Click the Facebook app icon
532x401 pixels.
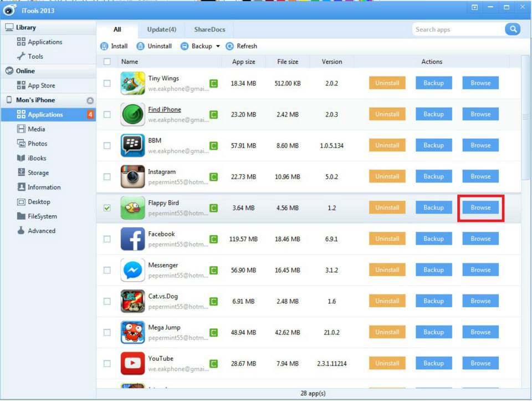132,239
